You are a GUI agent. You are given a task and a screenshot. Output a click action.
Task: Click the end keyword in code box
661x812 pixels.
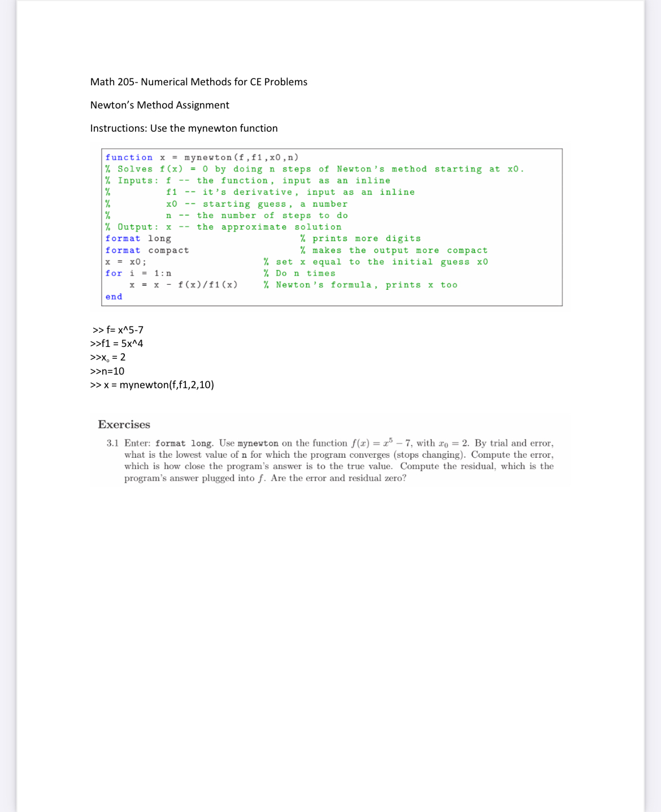coord(113,297)
